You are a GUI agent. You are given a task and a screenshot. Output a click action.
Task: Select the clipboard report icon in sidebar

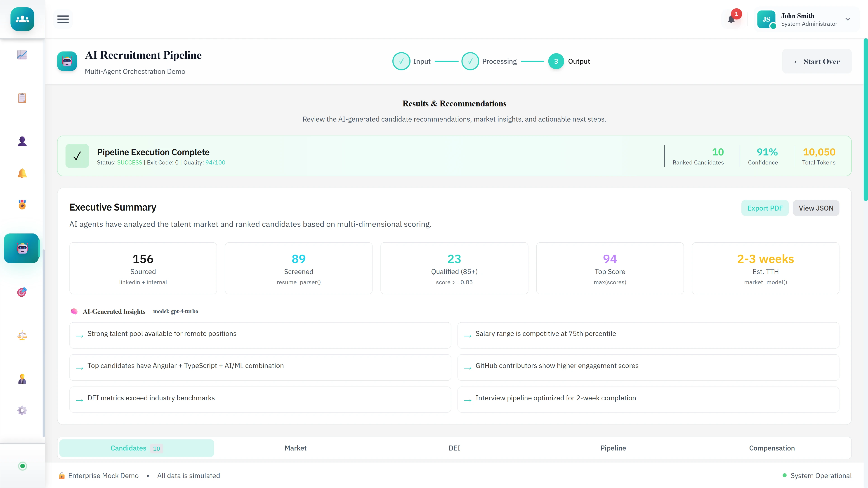[x=22, y=98]
